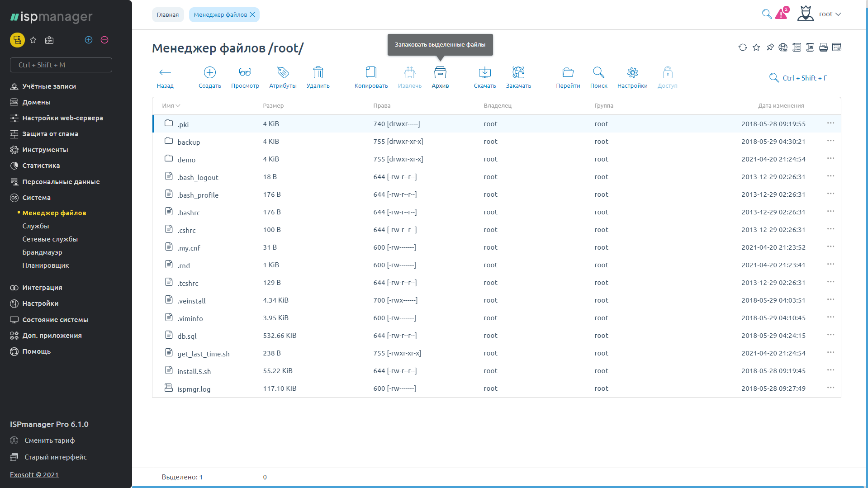Select the install.5.sh file

pos(497,371)
